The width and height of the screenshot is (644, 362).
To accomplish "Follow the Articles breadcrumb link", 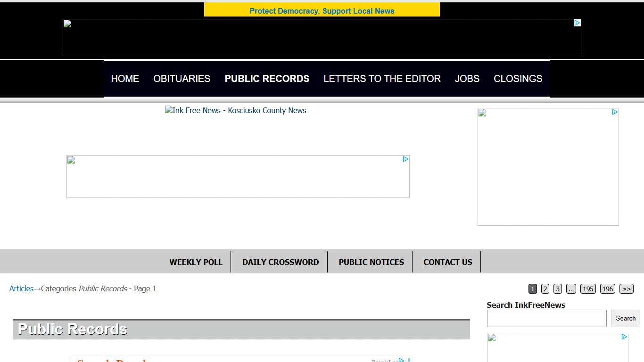I will pos(21,288).
